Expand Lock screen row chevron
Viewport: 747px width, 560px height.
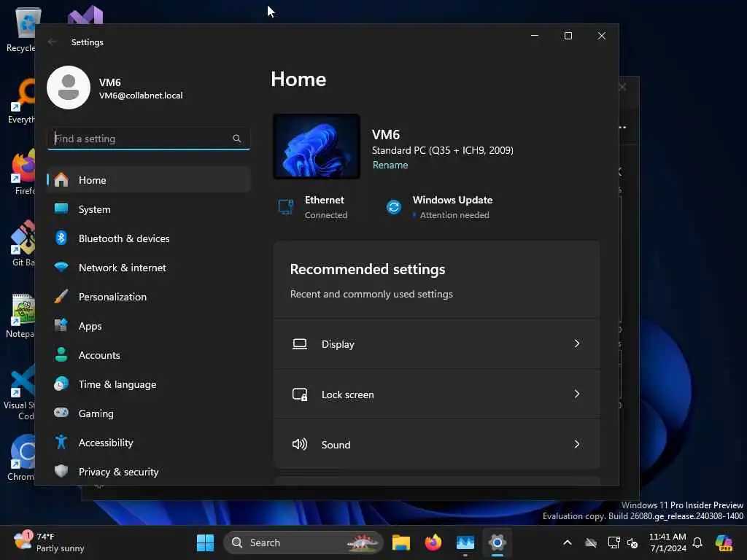point(577,394)
